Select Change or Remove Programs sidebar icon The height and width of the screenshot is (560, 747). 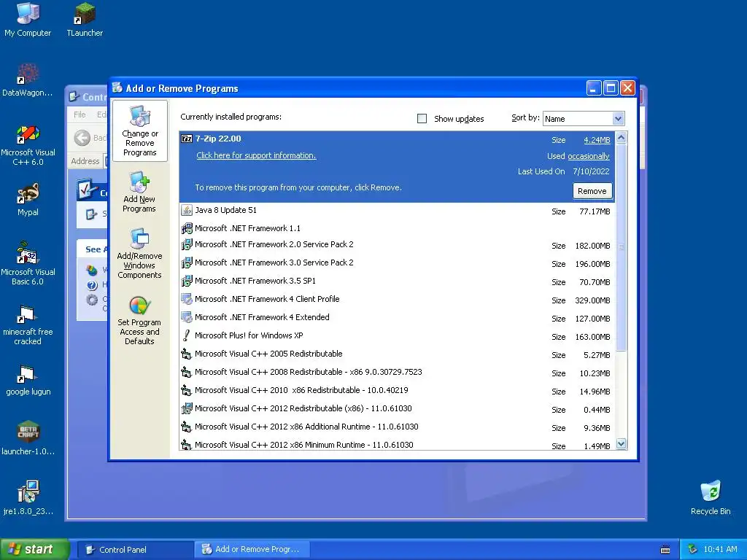139,131
